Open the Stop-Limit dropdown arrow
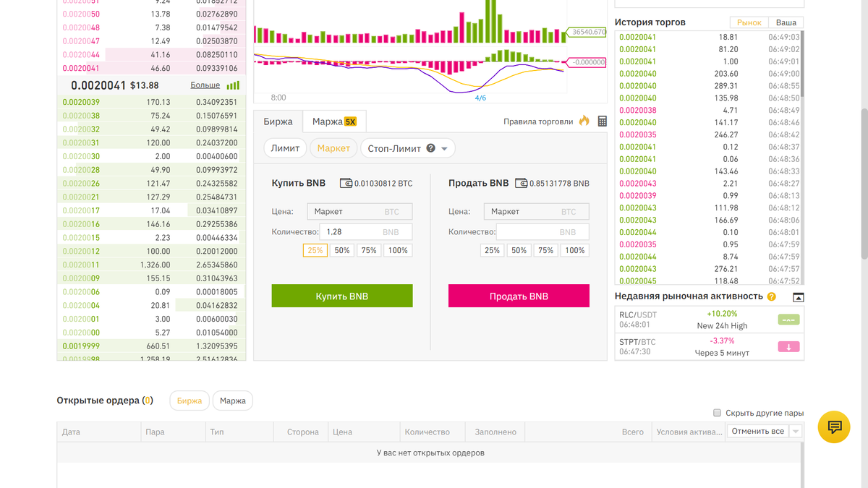 pos(444,149)
